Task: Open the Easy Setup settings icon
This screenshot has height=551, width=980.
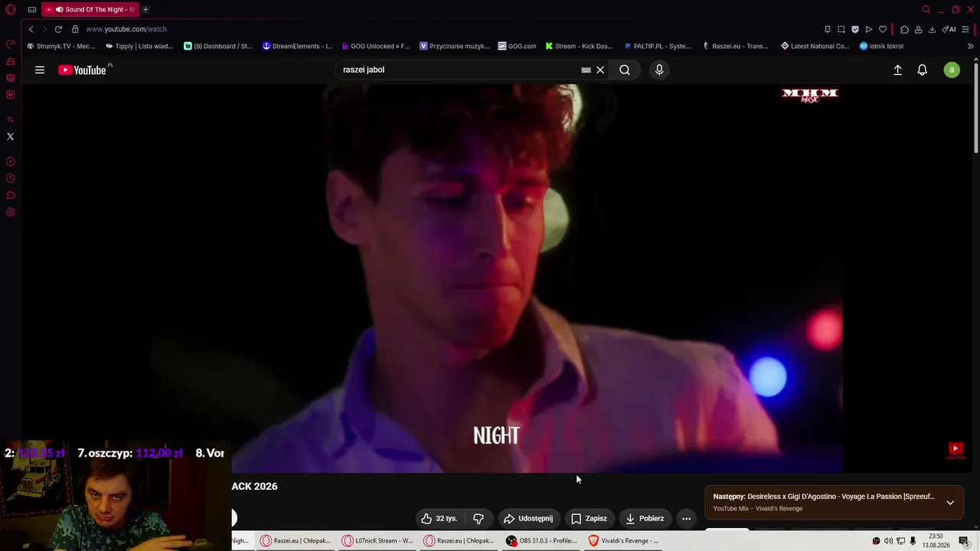Action: [965, 29]
